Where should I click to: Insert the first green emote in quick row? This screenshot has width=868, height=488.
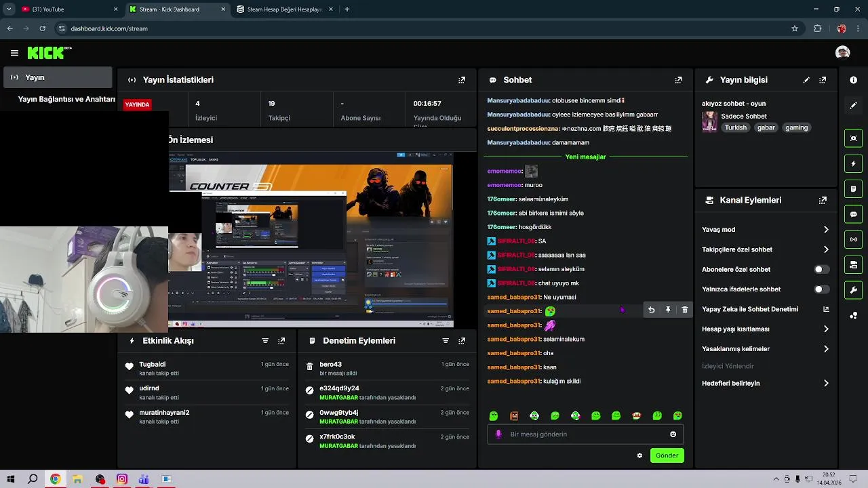click(494, 415)
